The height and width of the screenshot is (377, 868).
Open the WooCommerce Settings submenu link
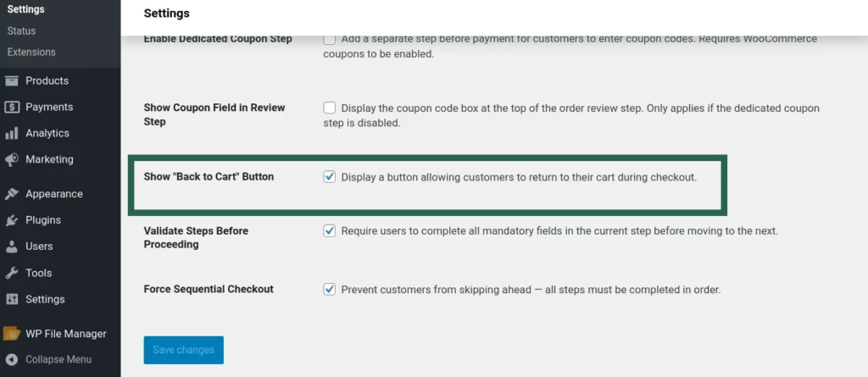25,9
